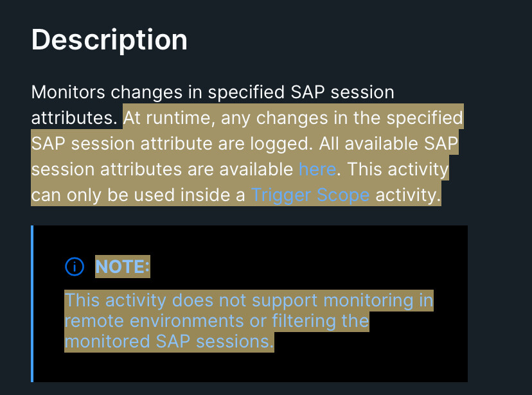532x395 pixels.
Task: Click the note line 'monitored SAP sessions.'
Action: point(170,342)
